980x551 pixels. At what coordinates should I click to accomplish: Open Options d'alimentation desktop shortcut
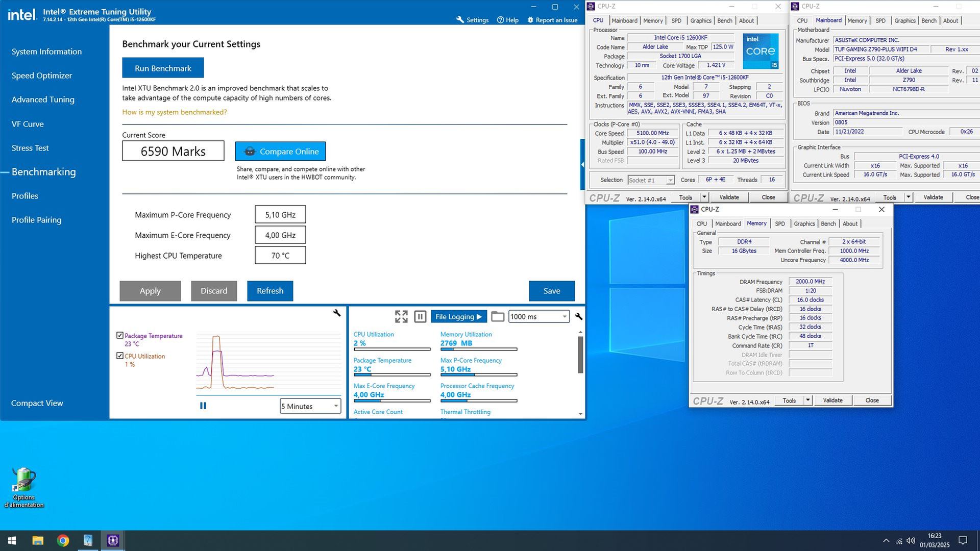(x=24, y=488)
